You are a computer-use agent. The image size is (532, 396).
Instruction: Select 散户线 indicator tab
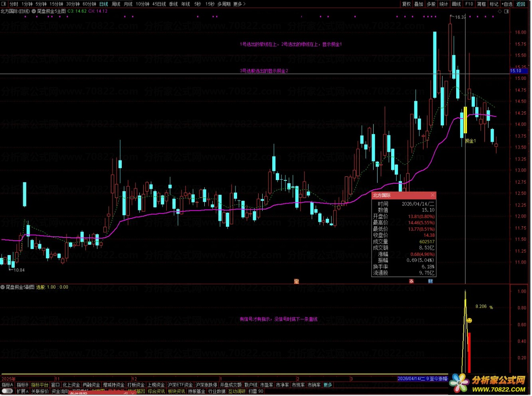click(x=251, y=385)
